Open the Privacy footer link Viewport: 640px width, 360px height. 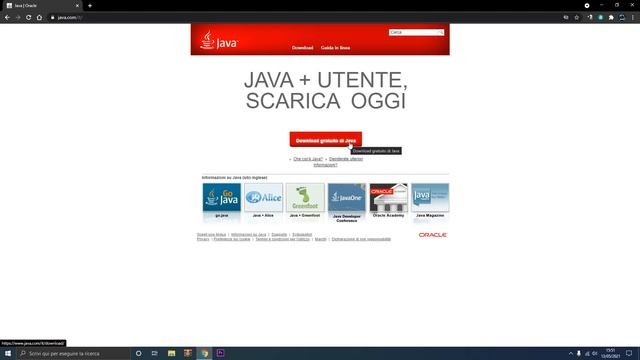[203, 239]
